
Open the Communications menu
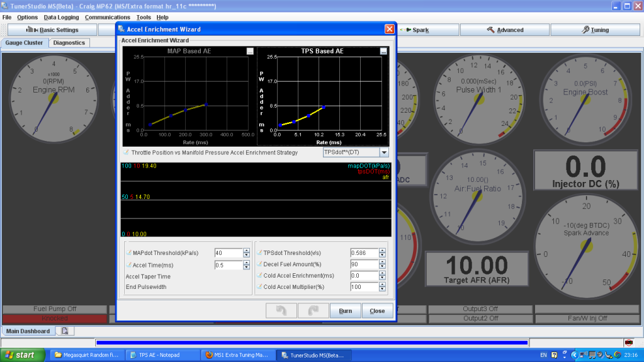coord(107,17)
